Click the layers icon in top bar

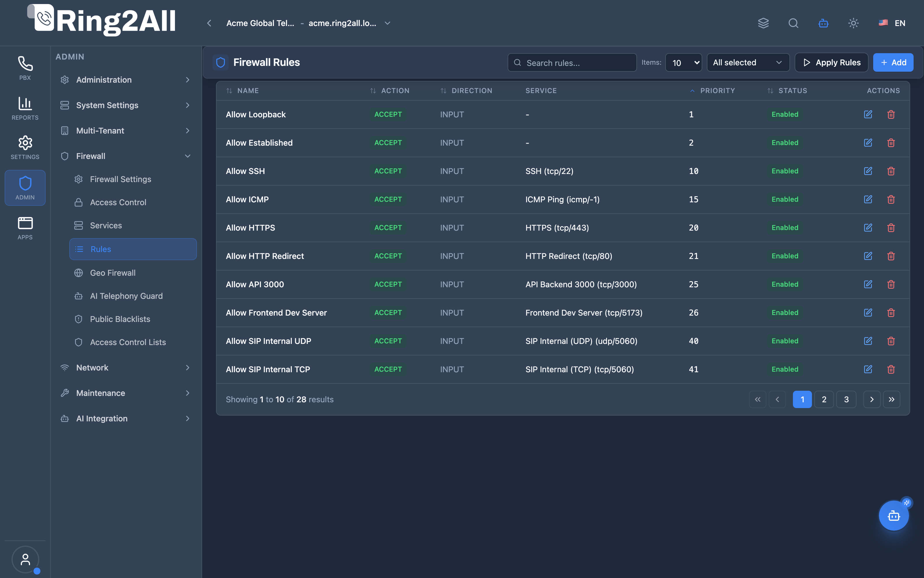click(x=763, y=23)
